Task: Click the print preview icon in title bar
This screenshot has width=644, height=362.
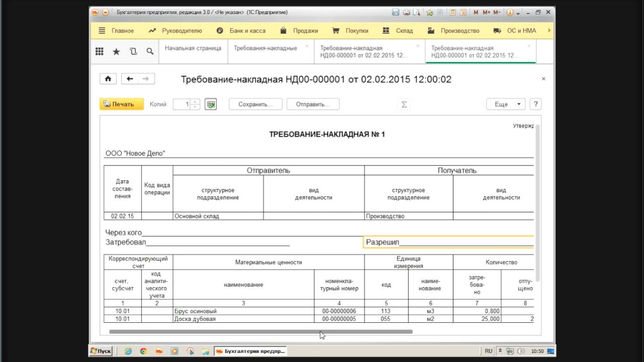Action: point(416,12)
